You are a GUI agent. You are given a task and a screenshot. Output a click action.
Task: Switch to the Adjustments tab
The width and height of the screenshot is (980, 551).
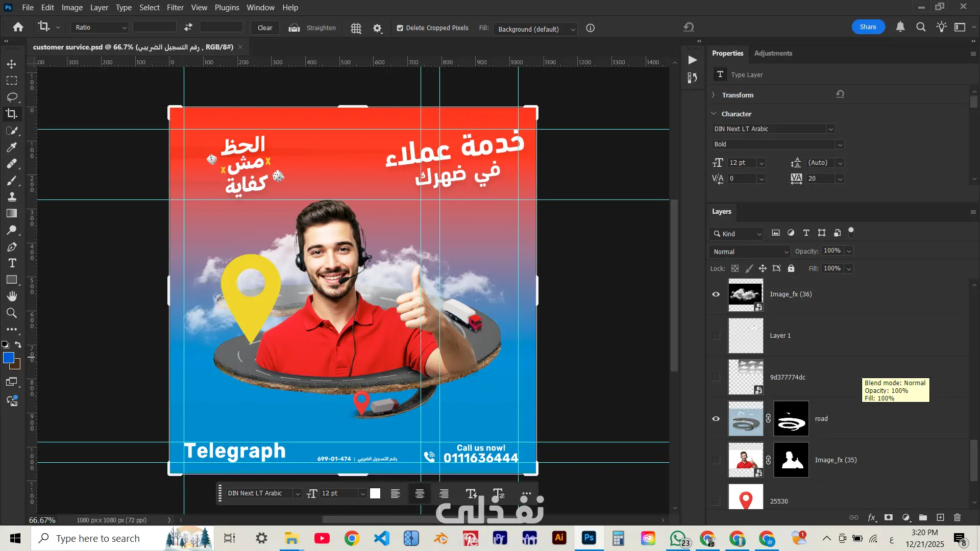[773, 53]
